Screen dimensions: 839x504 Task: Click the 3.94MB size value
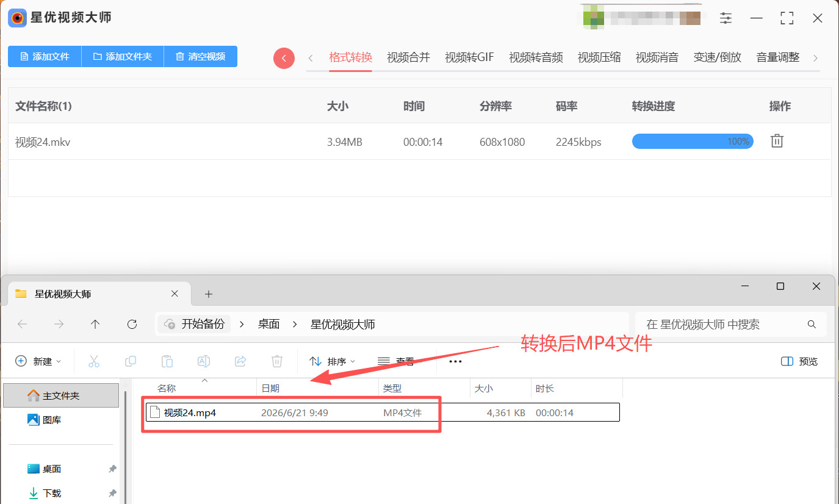click(345, 142)
